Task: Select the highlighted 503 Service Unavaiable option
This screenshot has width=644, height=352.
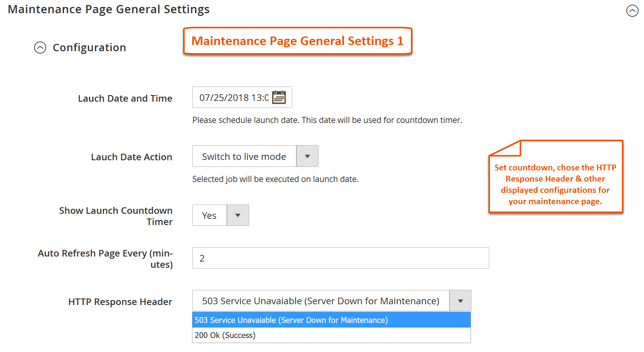Action: pos(291,320)
